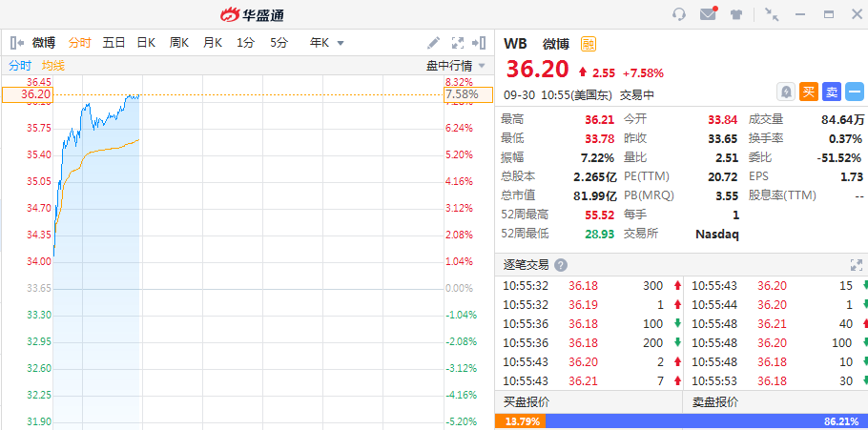Toggle the 分时 line legend
868x430 pixels.
(x=20, y=66)
